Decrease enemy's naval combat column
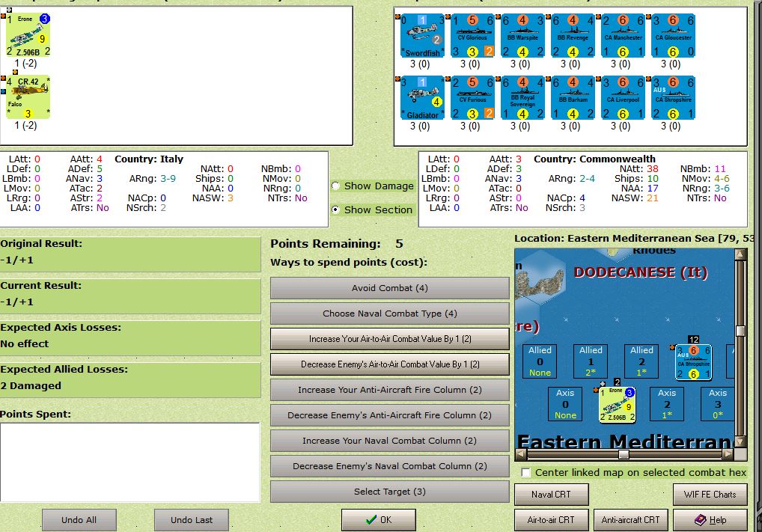Screen dimensions: 762x532 pyautogui.click(x=390, y=466)
